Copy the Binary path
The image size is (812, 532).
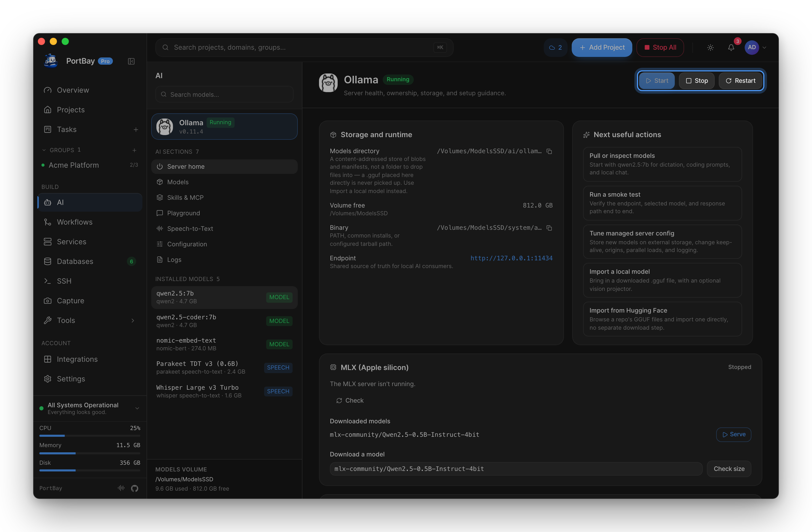[549, 228]
